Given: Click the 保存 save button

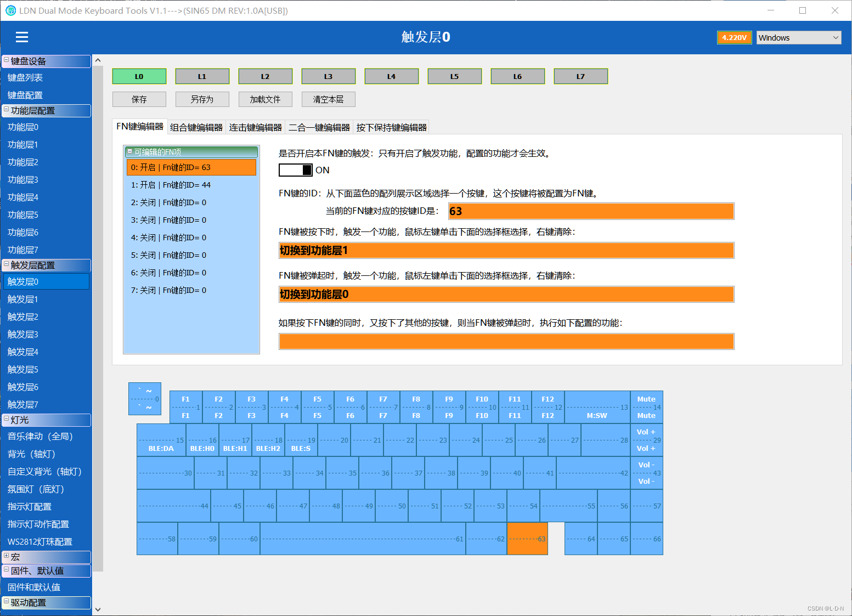Looking at the screenshot, I should (139, 99).
